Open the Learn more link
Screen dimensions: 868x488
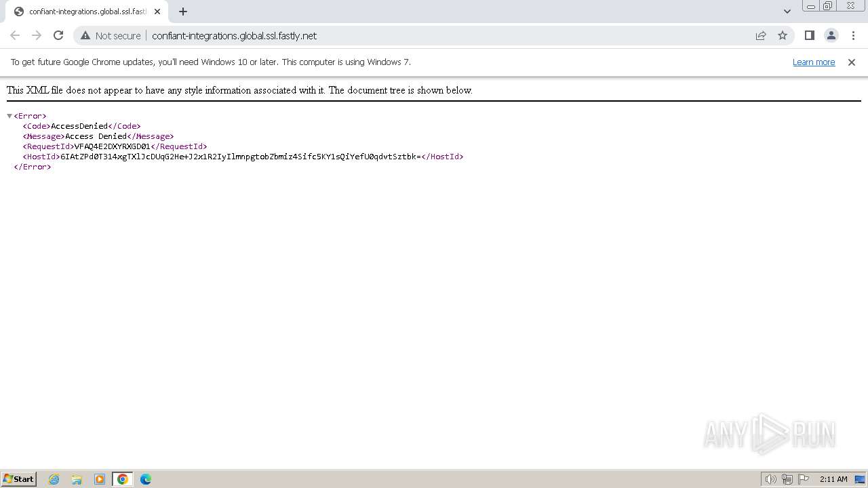pos(814,62)
